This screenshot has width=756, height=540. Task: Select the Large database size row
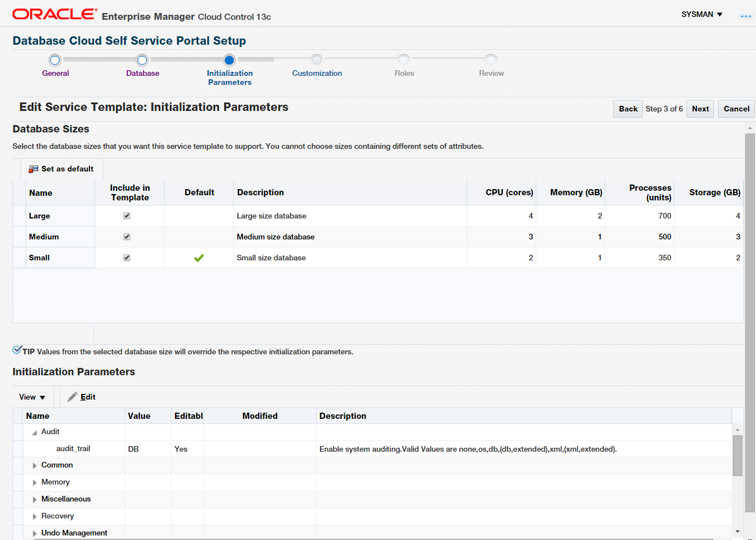pyautogui.click(x=378, y=216)
